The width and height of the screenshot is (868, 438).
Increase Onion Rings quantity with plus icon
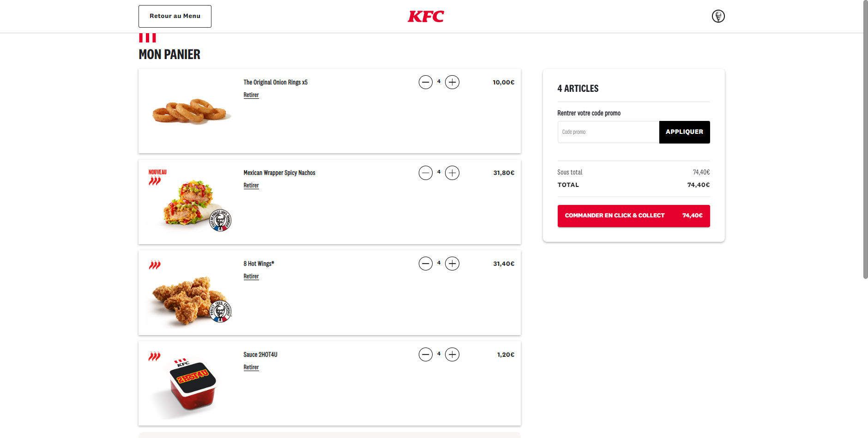[x=452, y=82]
